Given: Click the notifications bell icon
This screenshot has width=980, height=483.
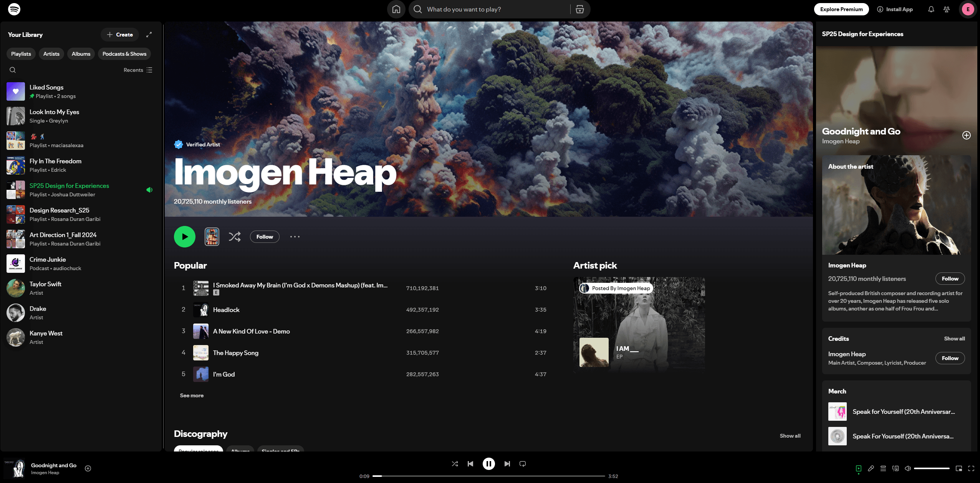Looking at the screenshot, I should click(x=931, y=9).
